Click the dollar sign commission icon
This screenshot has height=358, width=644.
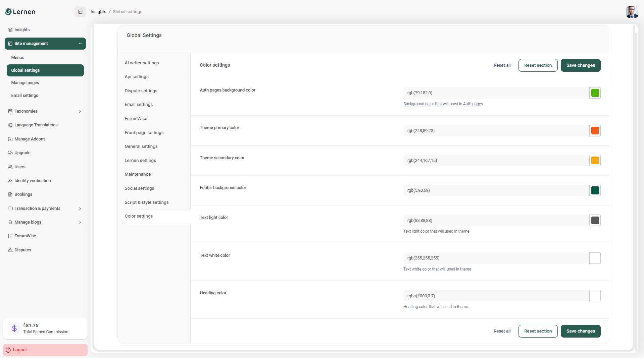coord(14,328)
